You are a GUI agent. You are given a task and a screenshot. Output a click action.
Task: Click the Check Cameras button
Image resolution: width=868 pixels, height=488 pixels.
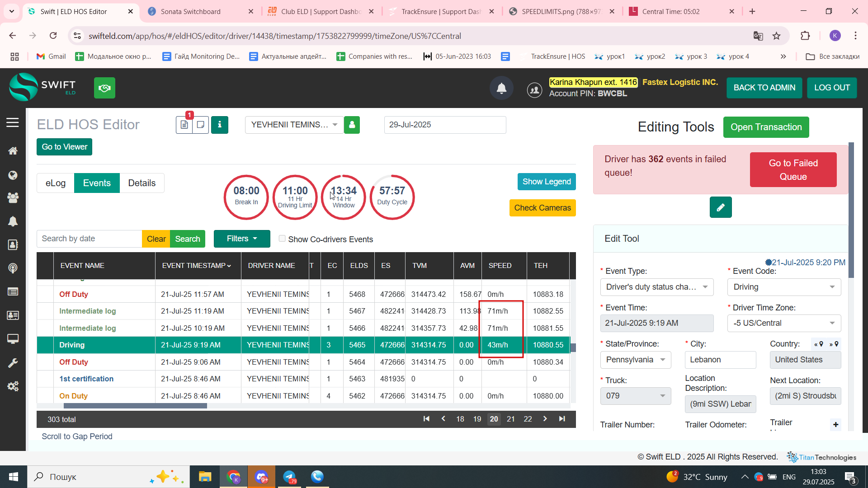(542, 208)
